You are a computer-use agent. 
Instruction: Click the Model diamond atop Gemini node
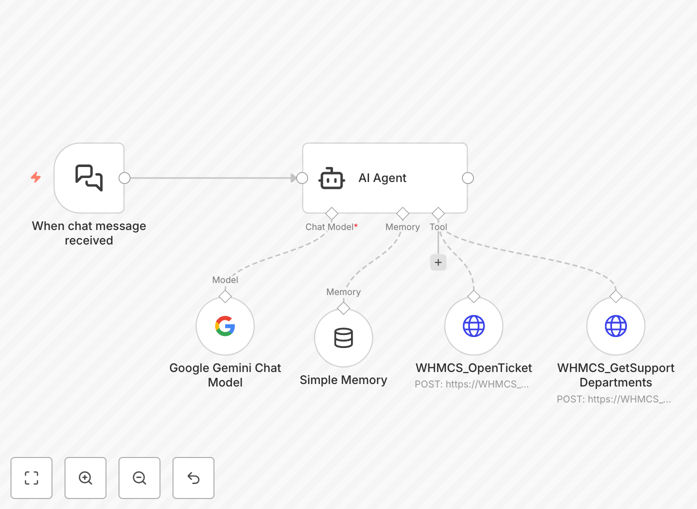click(225, 296)
